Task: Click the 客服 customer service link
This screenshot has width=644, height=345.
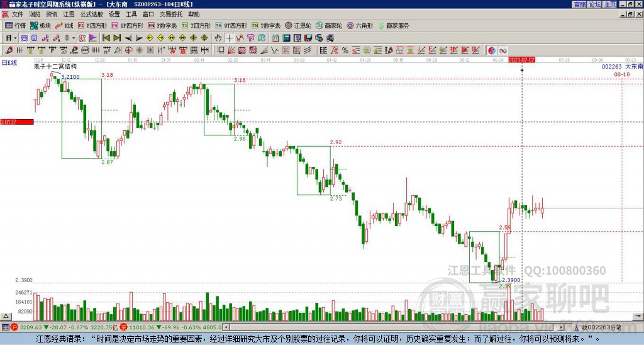Action: point(579,4)
